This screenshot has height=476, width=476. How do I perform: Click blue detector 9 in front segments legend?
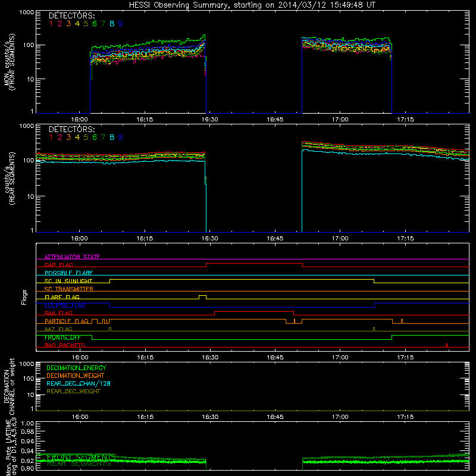pyautogui.click(x=121, y=24)
